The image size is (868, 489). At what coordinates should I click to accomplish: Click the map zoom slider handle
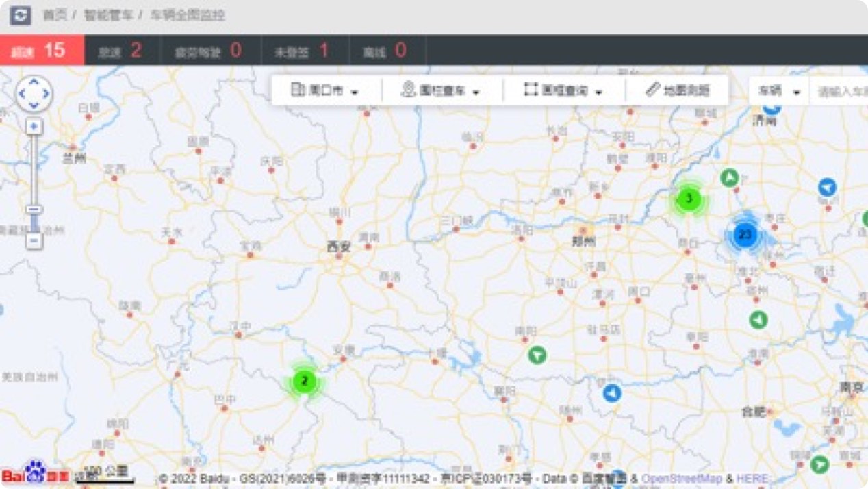pos(34,210)
